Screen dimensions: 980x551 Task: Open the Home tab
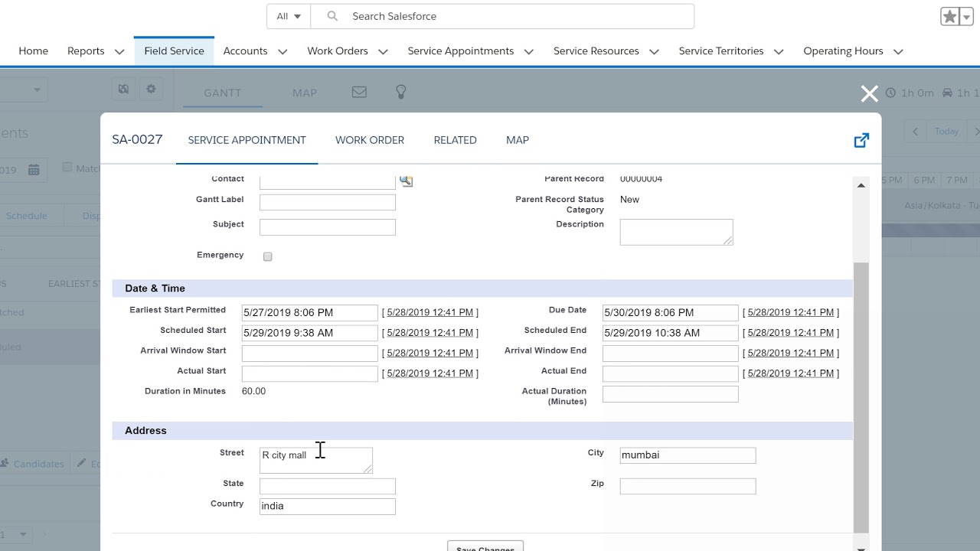[x=33, y=51]
